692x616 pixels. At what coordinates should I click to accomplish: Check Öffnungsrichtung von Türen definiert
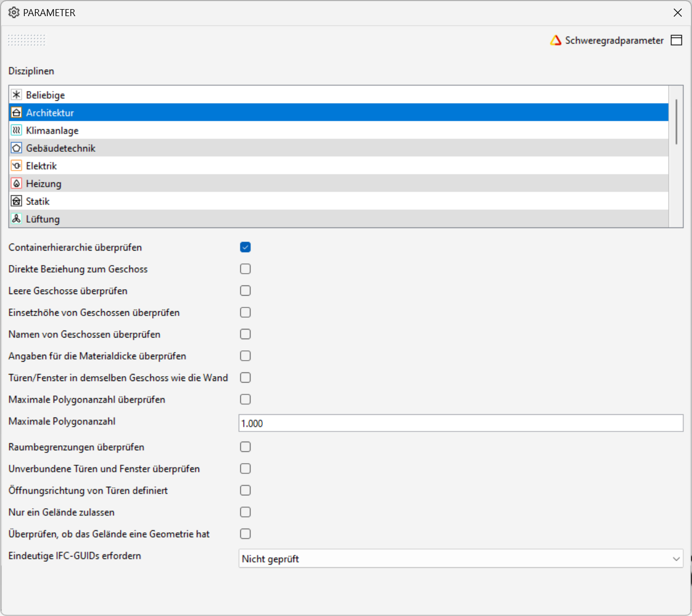click(245, 490)
